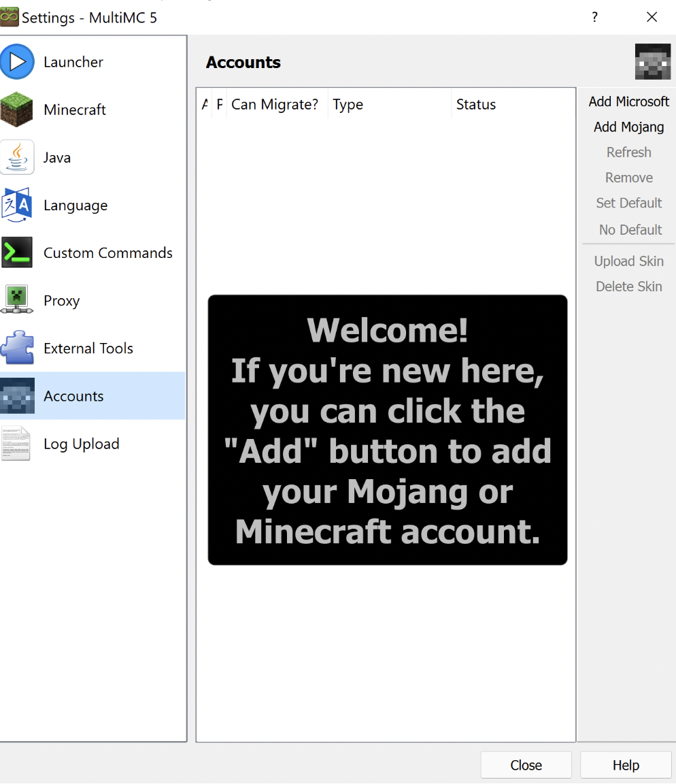Click the Java coffee cup icon
676x784 pixels.
point(17,157)
